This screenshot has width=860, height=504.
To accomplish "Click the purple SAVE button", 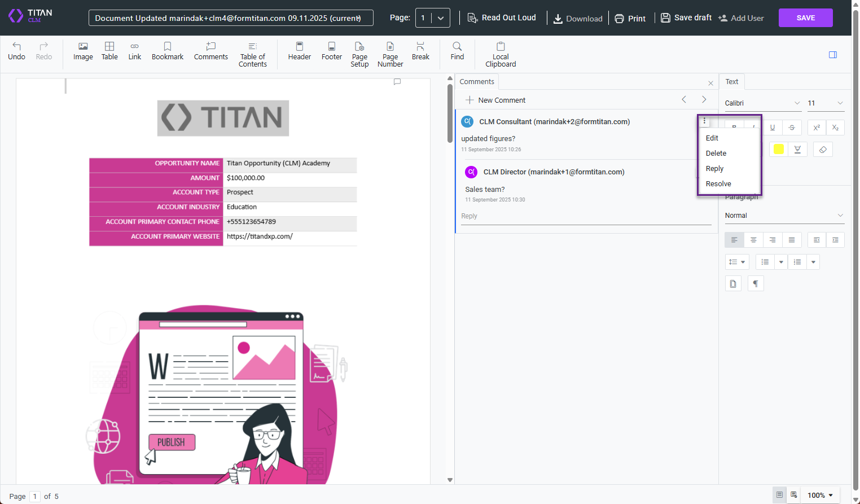I will pyautogui.click(x=805, y=18).
